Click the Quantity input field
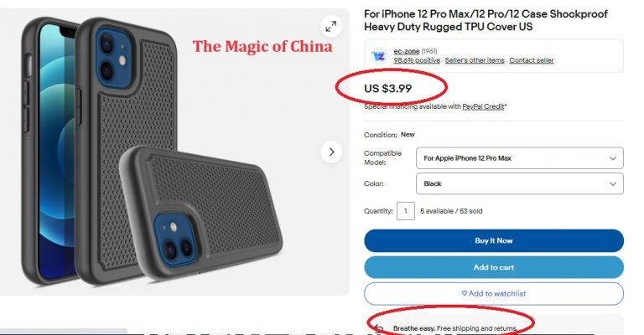Image resolution: width=644 pixels, height=335 pixels. point(406,211)
